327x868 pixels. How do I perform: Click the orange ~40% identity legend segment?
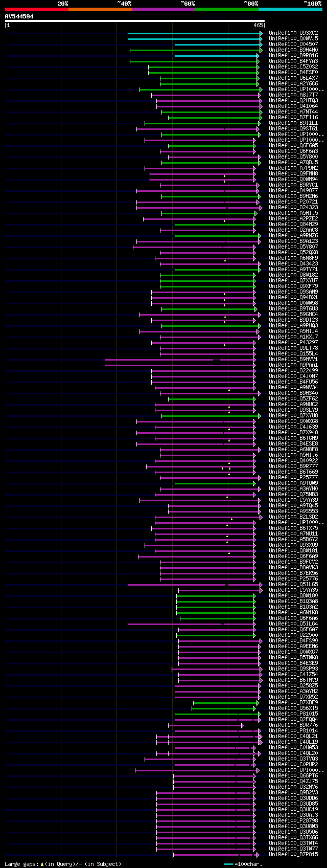click(100, 9)
